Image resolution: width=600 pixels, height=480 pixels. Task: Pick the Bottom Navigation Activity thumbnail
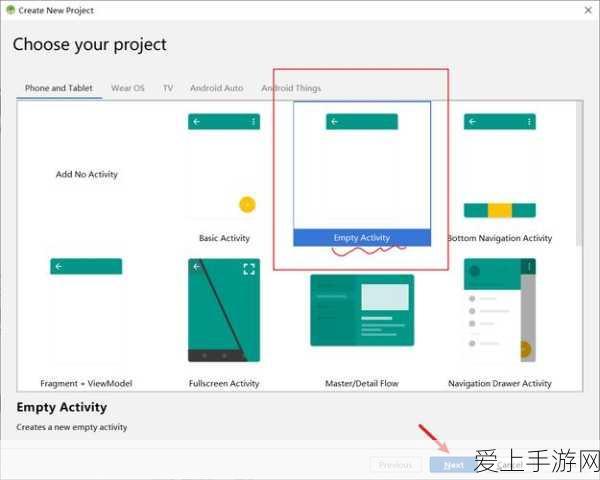click(x=500, y=166)
